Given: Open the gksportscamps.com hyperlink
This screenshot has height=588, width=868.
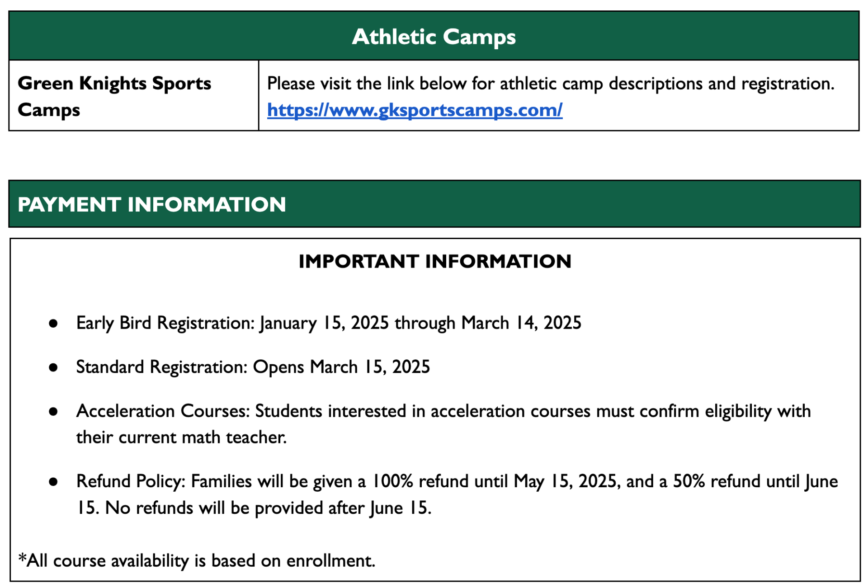Looking at the screenshot, I should [x=415, y=110].
